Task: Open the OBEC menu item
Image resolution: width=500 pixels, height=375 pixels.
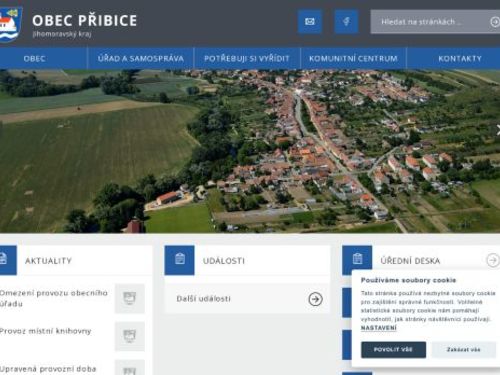Action: pos(34,59)
